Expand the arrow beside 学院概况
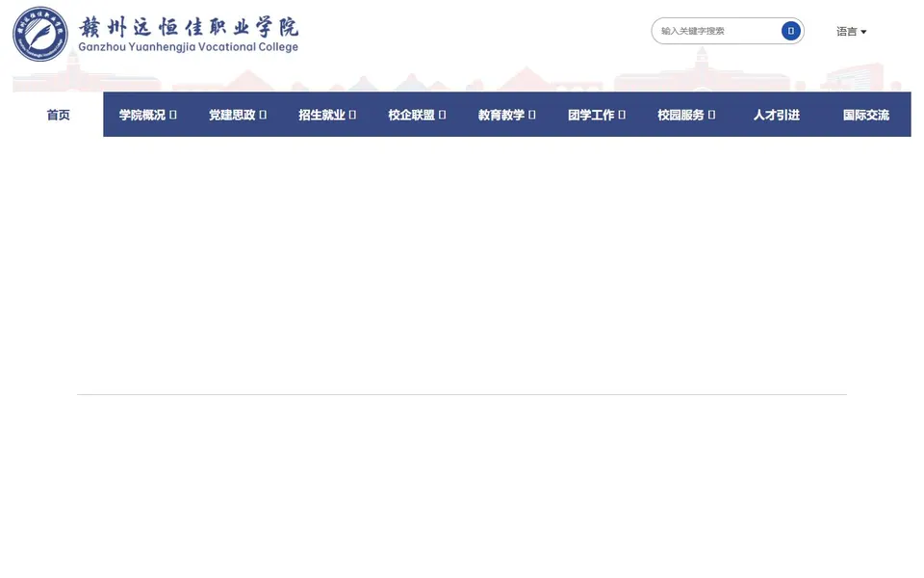The width and height of the screenshot is (924, 578). pyautogui.click(x=172, y=115)
